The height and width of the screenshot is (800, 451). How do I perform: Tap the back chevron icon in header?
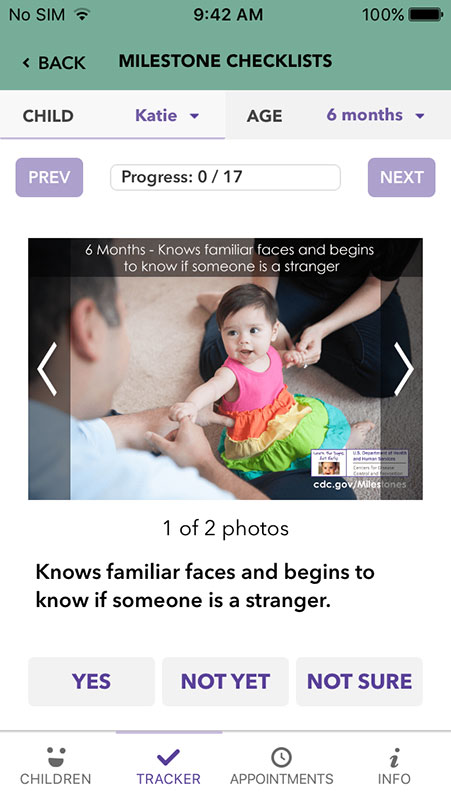[26, 63]
